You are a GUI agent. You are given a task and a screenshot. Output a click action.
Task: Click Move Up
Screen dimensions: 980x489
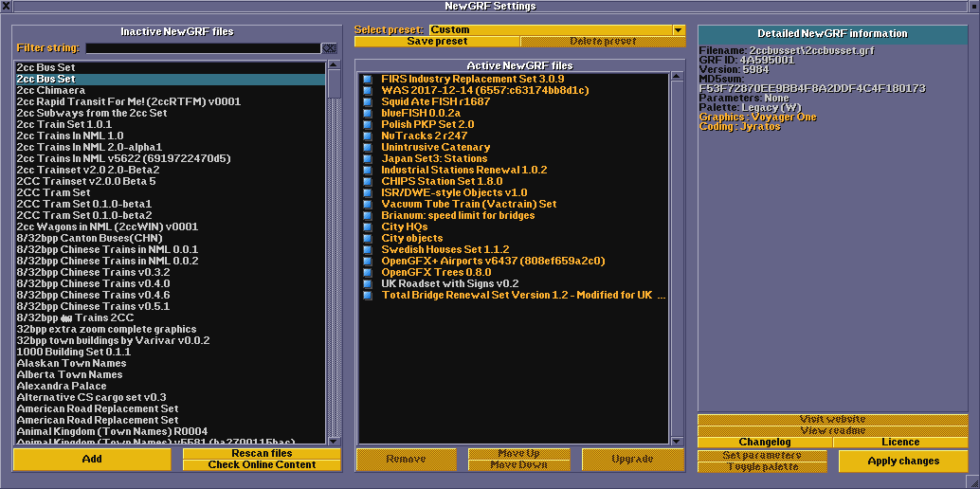click(519, 453)
